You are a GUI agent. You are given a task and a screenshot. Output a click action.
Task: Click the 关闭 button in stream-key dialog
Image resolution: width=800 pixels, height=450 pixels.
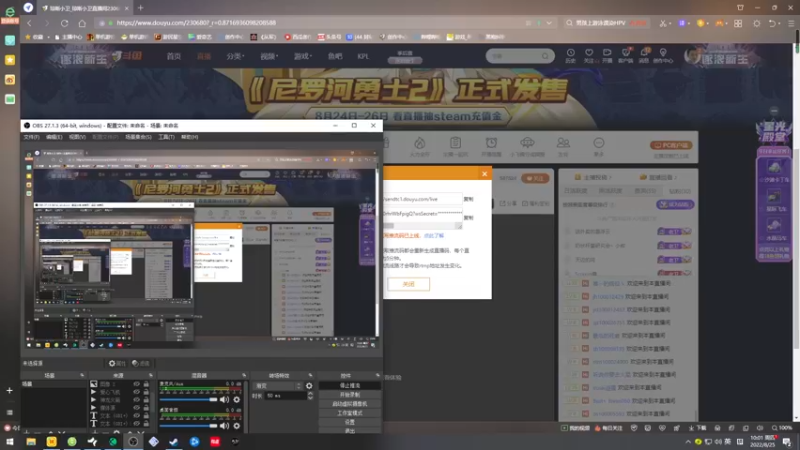click(409, 284)
